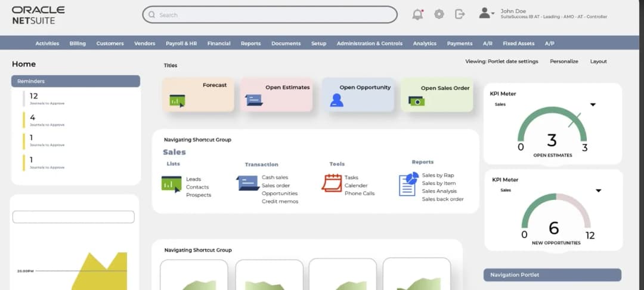Open the Contacts link
Screen dimensions: 644x290
point(197,187)
